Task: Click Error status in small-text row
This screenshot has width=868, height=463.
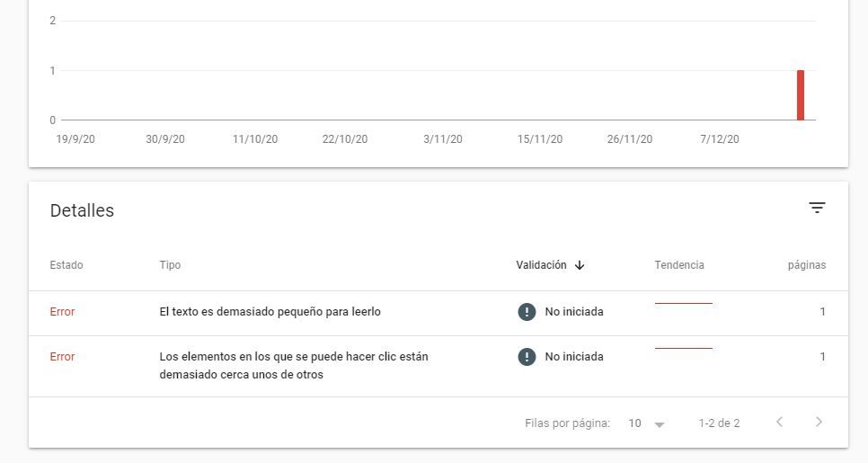Action: click(62, 312)
